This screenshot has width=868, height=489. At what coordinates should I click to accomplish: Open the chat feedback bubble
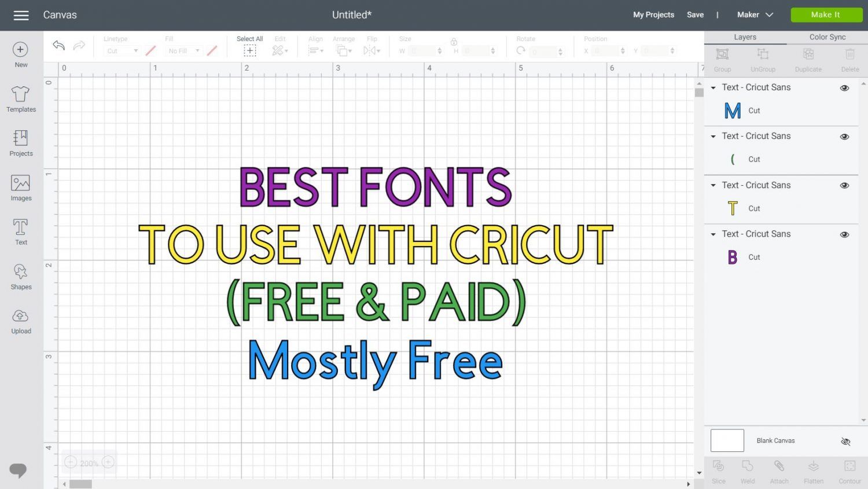coord(18,470)
